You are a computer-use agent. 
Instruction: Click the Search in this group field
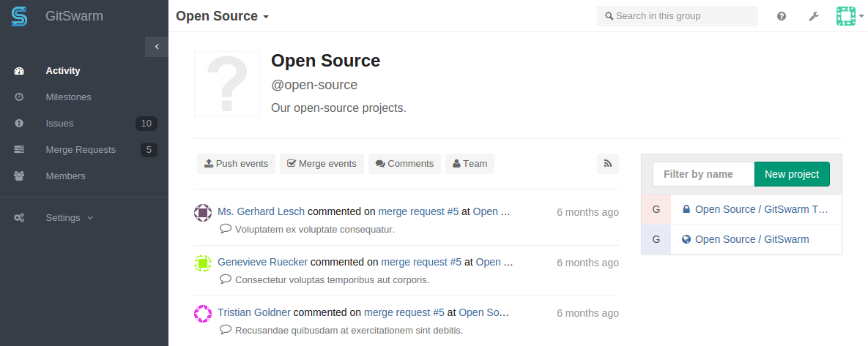[x=678, y=16]
